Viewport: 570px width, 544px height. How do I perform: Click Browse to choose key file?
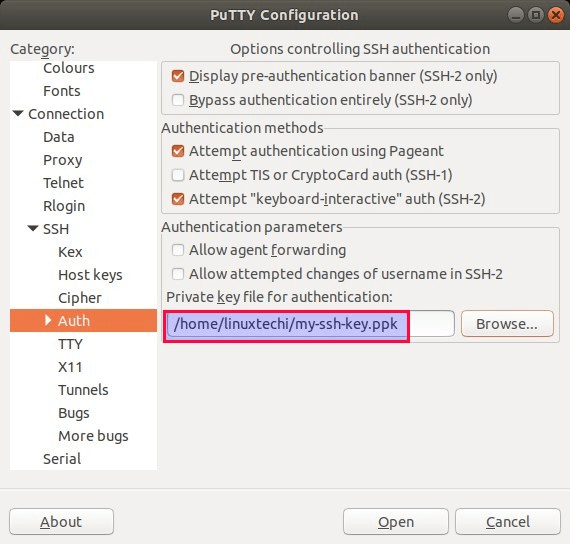click(x=507, y=324)
